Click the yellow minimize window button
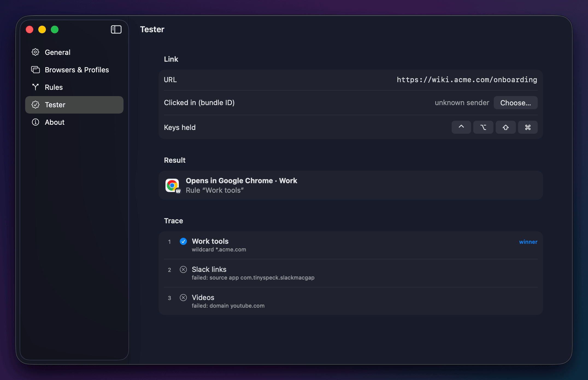The width and height of the screenshot is (588, 380). pyautogui.click(x=42, y=29)
